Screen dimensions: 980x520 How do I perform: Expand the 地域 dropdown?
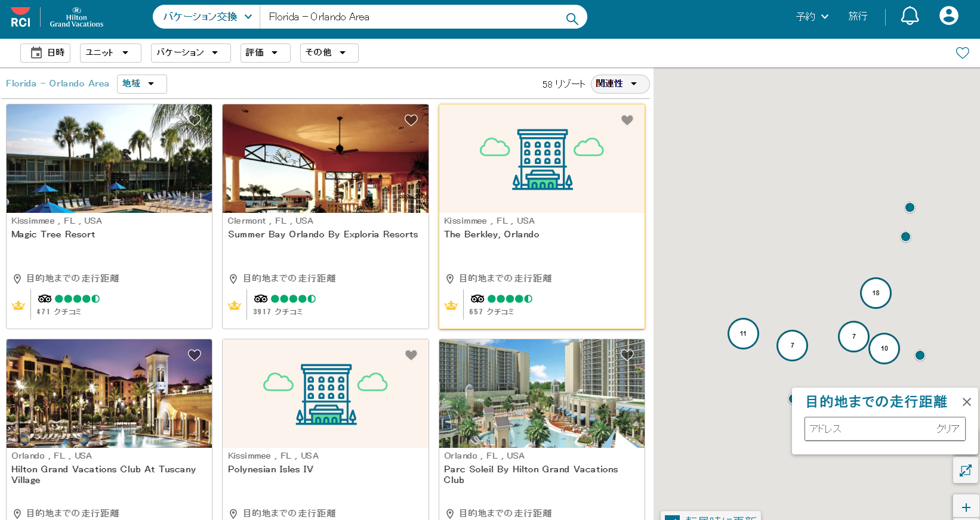coord(142,83)
